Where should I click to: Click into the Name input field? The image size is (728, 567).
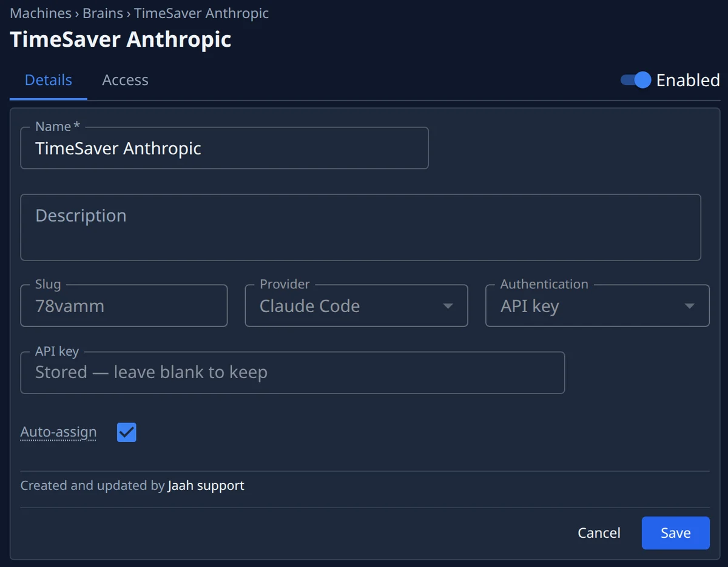(x=224, y=148)
